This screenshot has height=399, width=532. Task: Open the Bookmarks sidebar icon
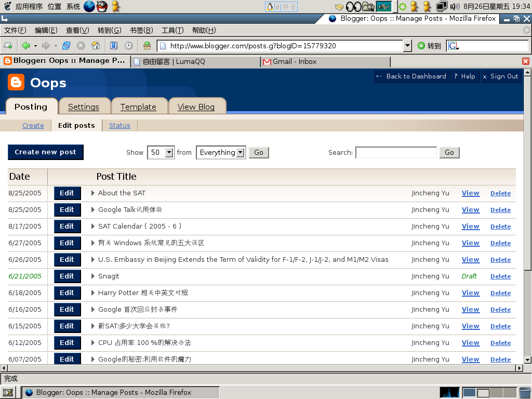coord(114,46)
